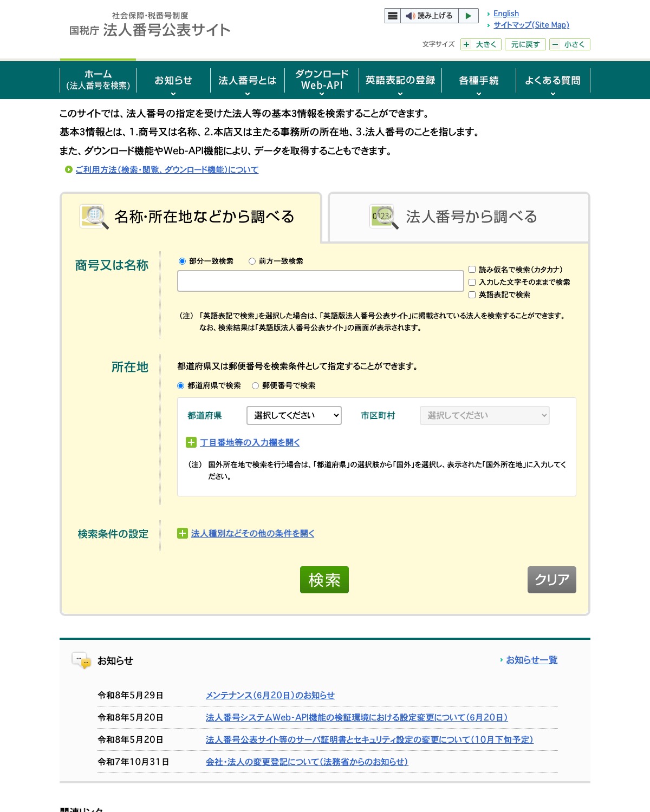
Task: Select the 名称・所在地などから調べる tab
Action: 191,217
